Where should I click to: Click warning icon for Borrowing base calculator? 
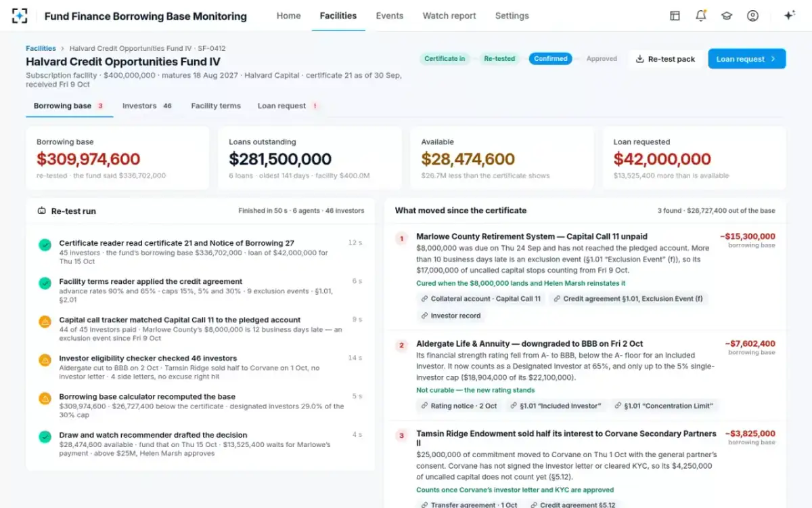[45, 398]
